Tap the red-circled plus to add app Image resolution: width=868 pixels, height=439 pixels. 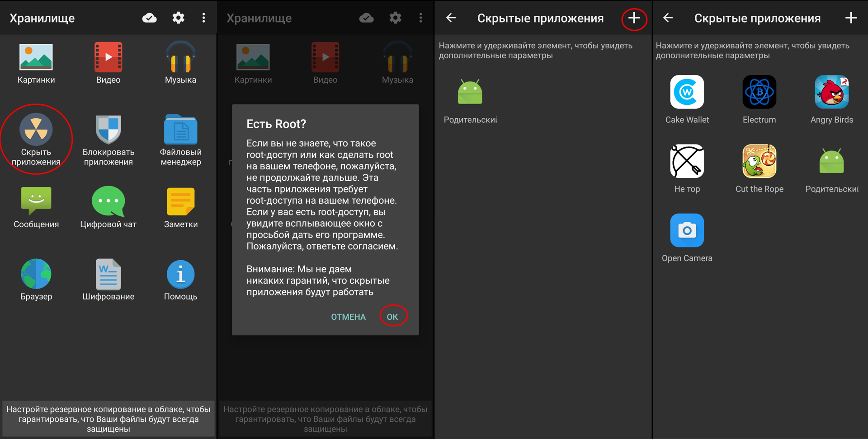tap(634, 18)
